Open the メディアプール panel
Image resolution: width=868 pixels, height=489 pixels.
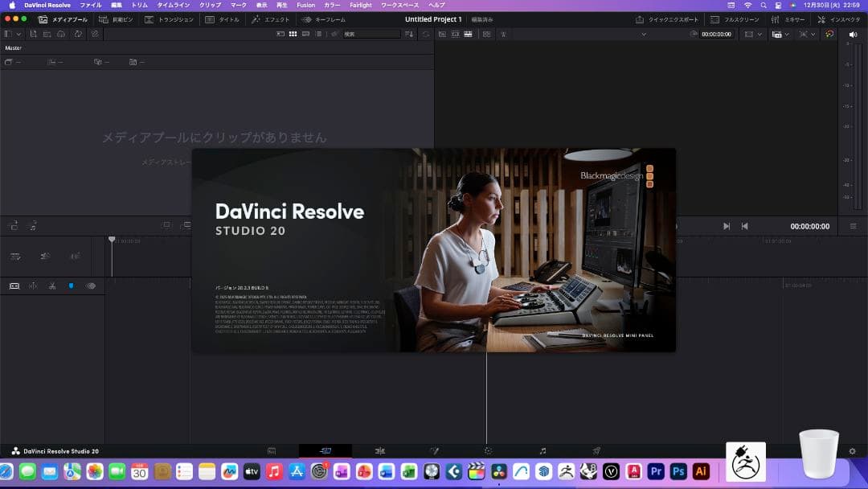click(63, 19)
